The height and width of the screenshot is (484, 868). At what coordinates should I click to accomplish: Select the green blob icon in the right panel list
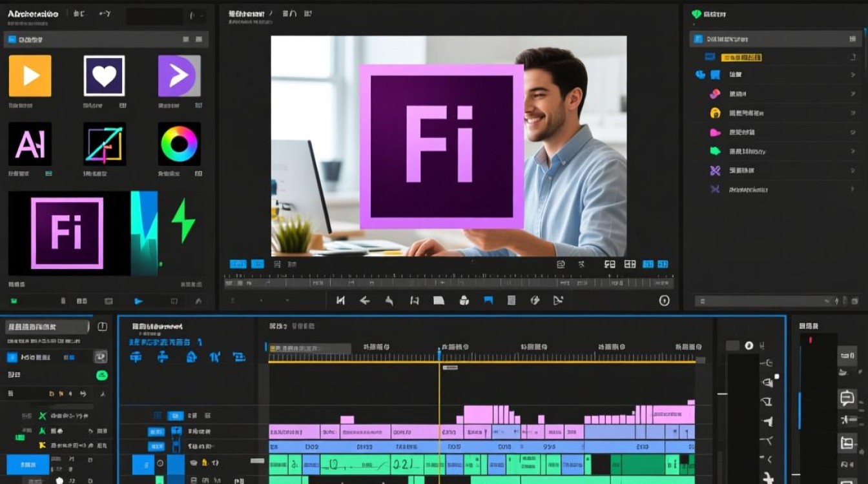pos(715,151)
